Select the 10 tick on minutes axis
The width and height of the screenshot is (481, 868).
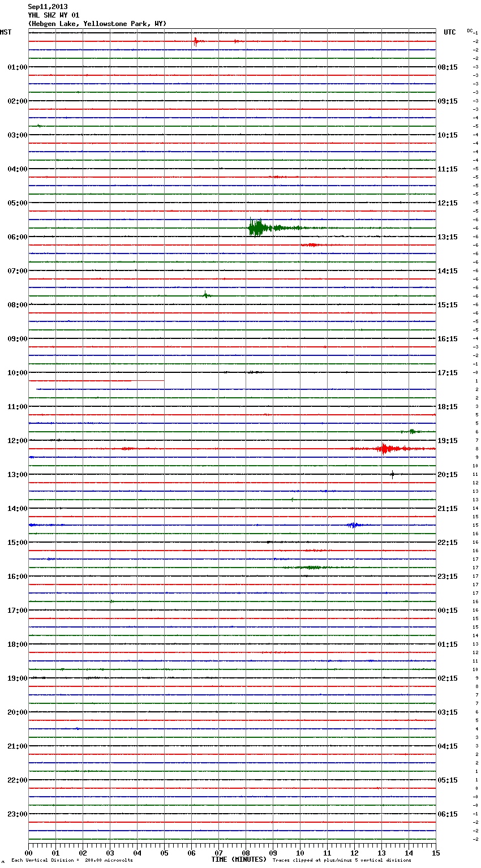pyautogui.click(x=300, y=853)
